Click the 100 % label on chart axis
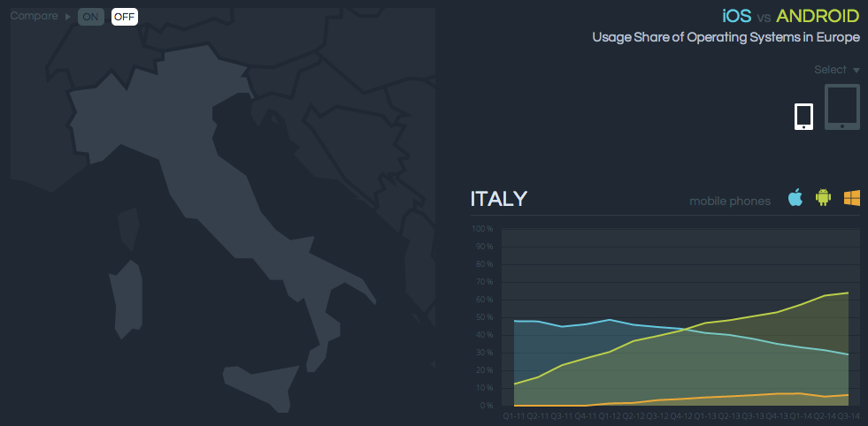 tap(482, 229)
